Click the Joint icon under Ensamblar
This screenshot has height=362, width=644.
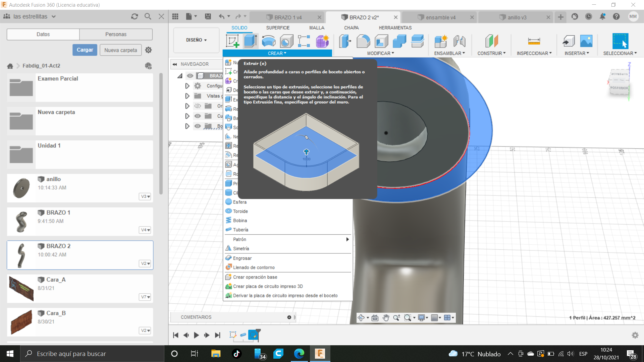[459, 41]
